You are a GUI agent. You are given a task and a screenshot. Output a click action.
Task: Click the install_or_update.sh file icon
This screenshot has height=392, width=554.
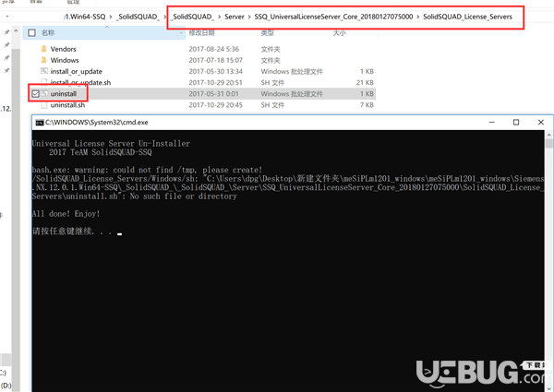pos(43,82)
